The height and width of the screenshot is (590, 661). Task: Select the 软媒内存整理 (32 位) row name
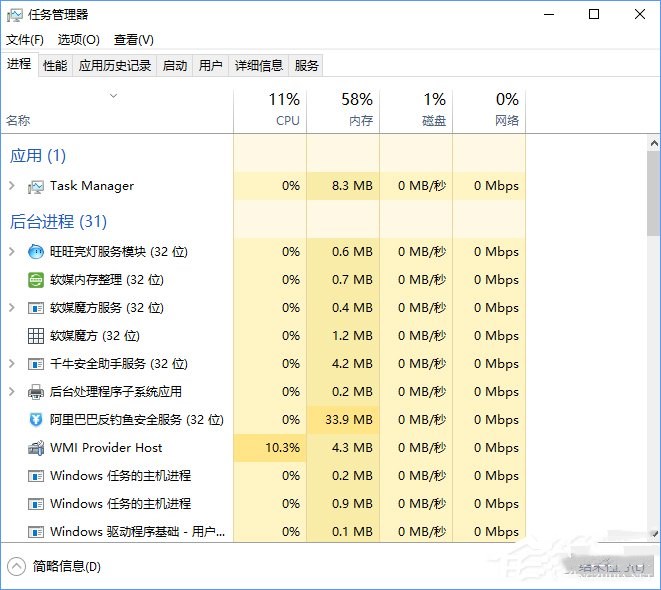[x=107, y=280]
